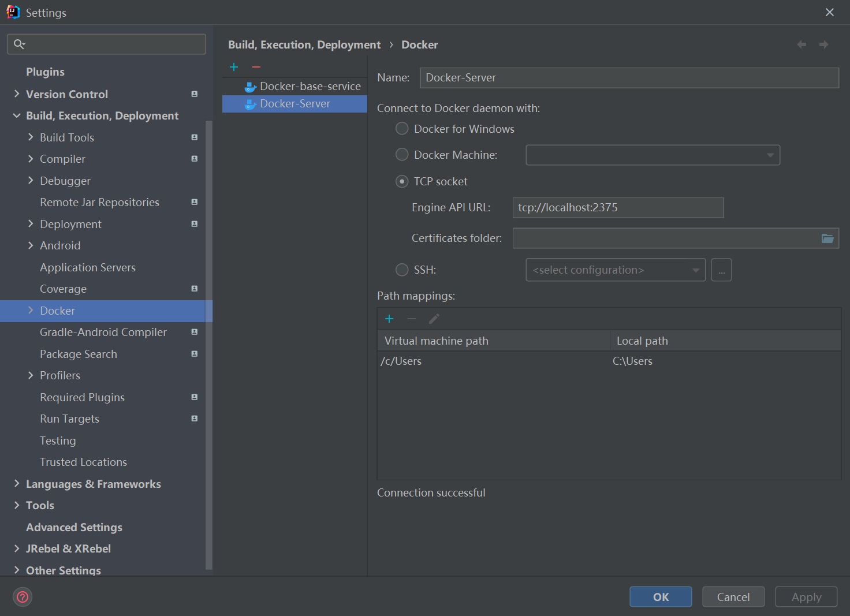The height and width of the screenshot is (616, 850).
Task: Open SSH configurations with ellipsis button
Action: point(721,270)
